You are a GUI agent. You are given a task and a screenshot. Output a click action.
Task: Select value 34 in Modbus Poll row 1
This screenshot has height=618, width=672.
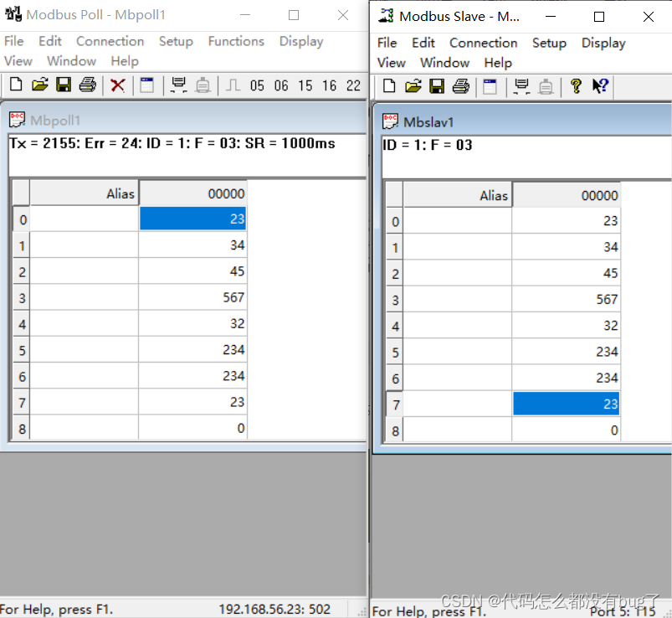pyautogui.click(x=192, y=245)
